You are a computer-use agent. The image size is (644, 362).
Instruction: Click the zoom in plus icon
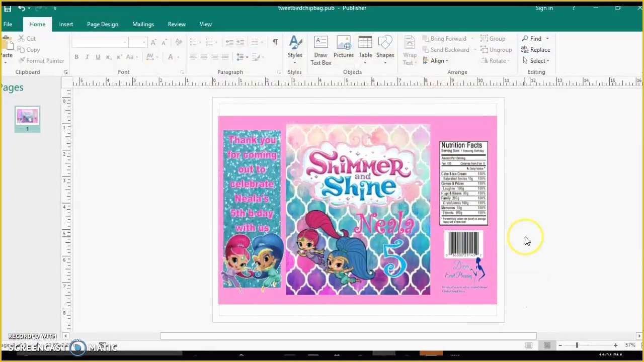click(x=615, y=345)
